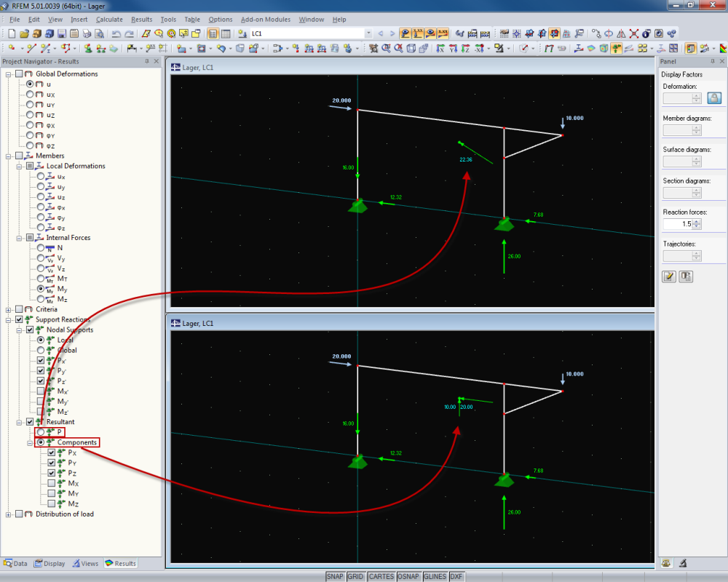Collapse the Global Deformations tree node
The height and width of the screenshot is (582, 728).
[8, 74]
